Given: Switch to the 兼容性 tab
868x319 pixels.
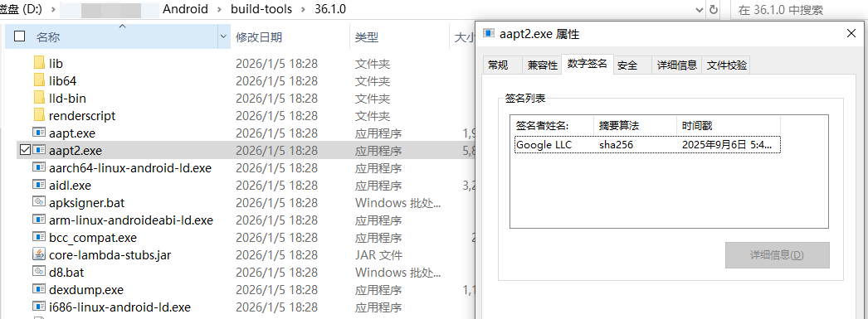Looking at the screenshot, I should tap(543, 65).
